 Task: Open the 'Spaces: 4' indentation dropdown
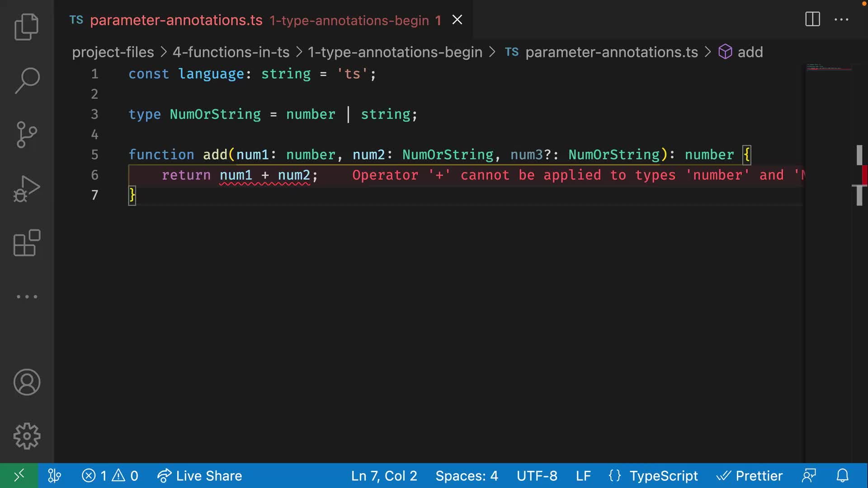pyautogui.click(x=466, y=475)
